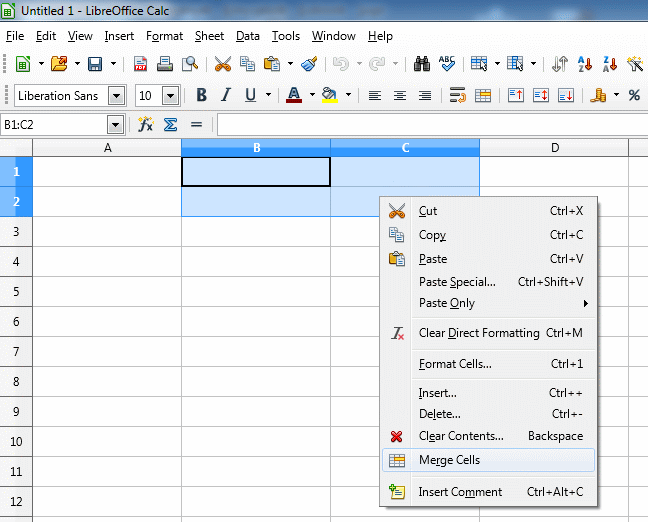
Task: Open the font name dropdown
Action: coord(117,96)
